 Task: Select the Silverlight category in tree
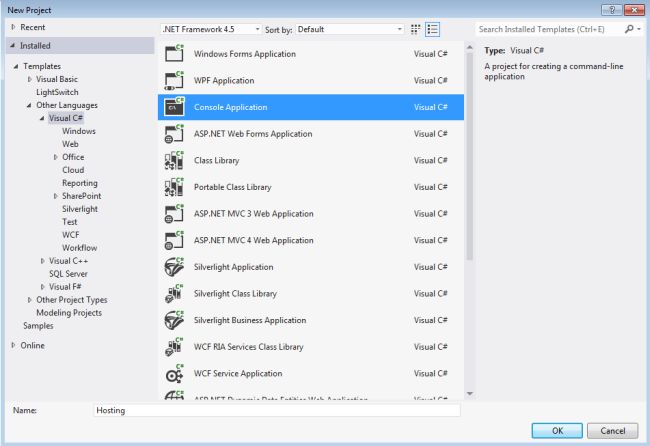coord(80,209)
